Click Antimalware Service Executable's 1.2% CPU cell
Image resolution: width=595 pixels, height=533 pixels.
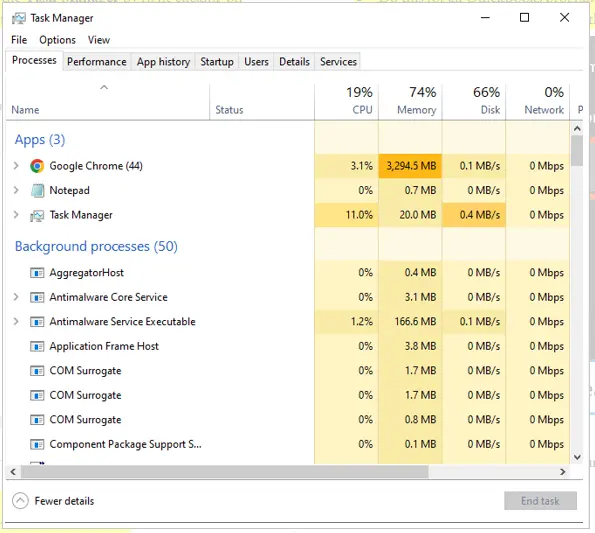pyautogui.click(x=346, y=322)
